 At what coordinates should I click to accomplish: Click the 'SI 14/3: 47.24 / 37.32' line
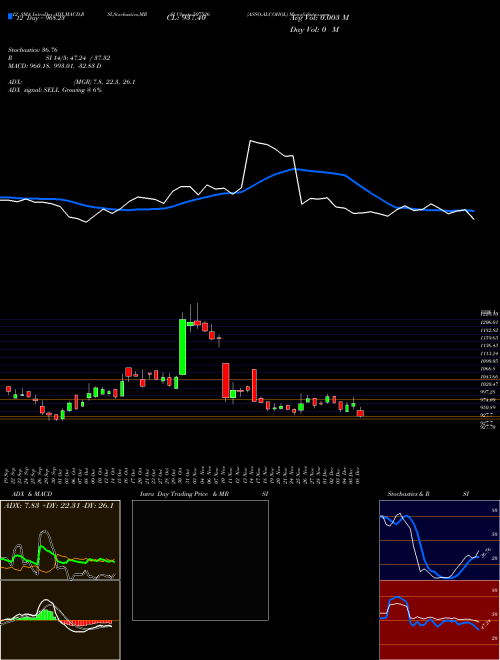[78, 58]
